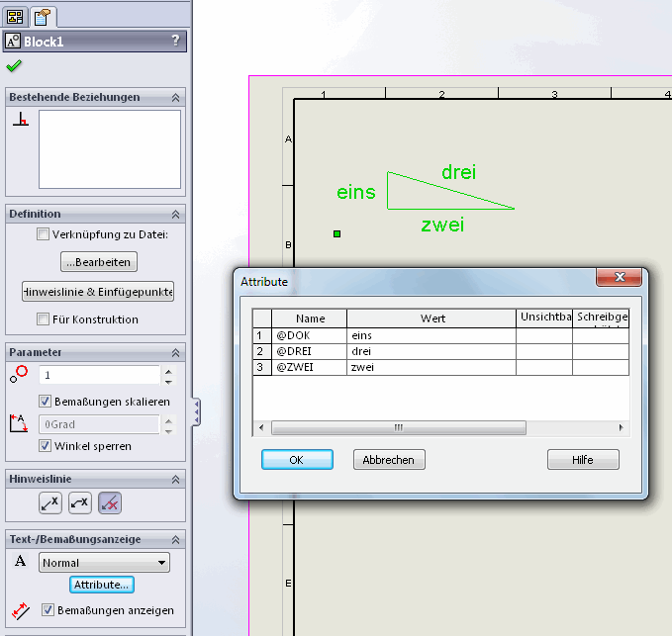Confirm Block1 with the green checkmark

tap(14, 66)
